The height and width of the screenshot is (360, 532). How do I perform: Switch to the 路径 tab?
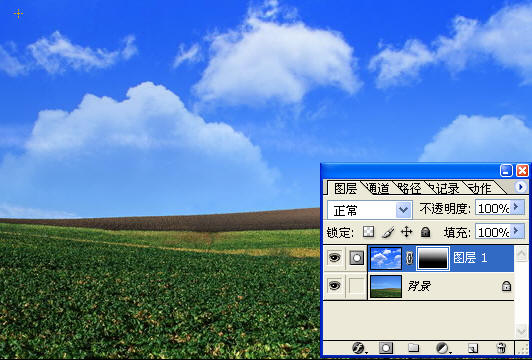point(410,188)
